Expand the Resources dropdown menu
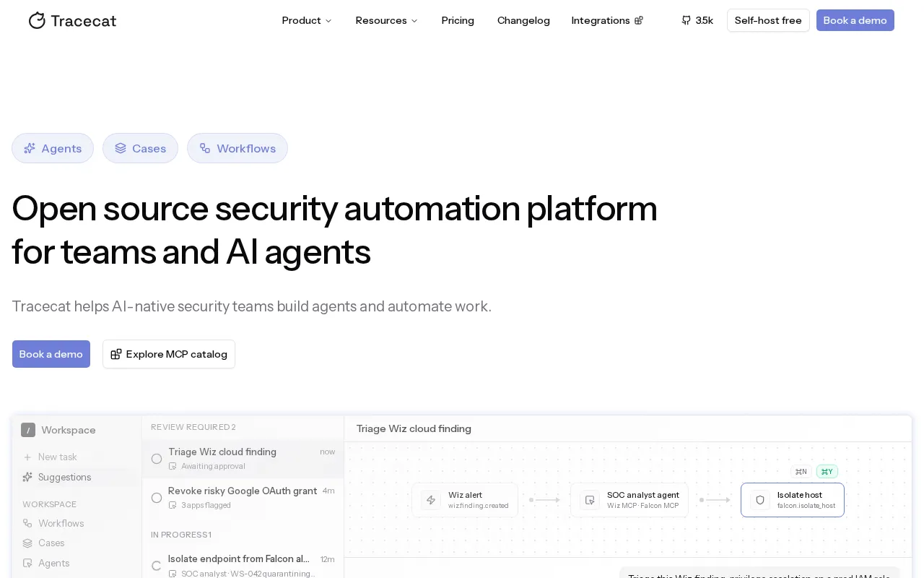Image resolution: width=924 pixels, height=578 pixels. [x=386, y=20]
